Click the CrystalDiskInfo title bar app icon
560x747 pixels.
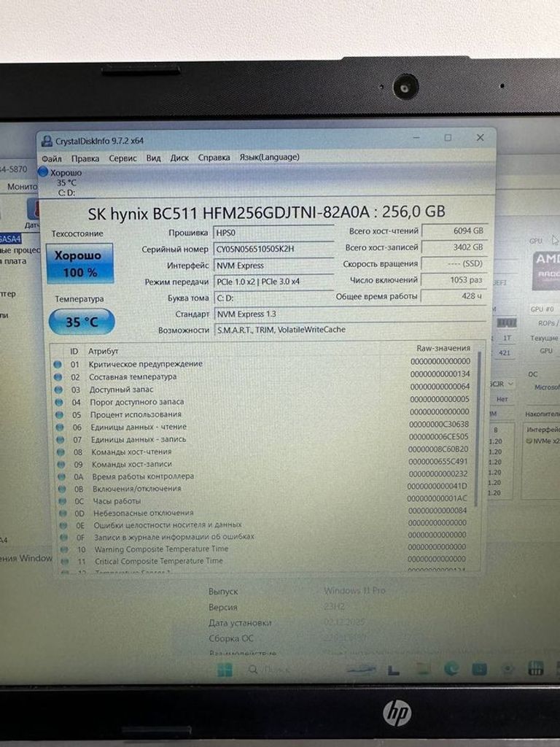pos(47,141)
